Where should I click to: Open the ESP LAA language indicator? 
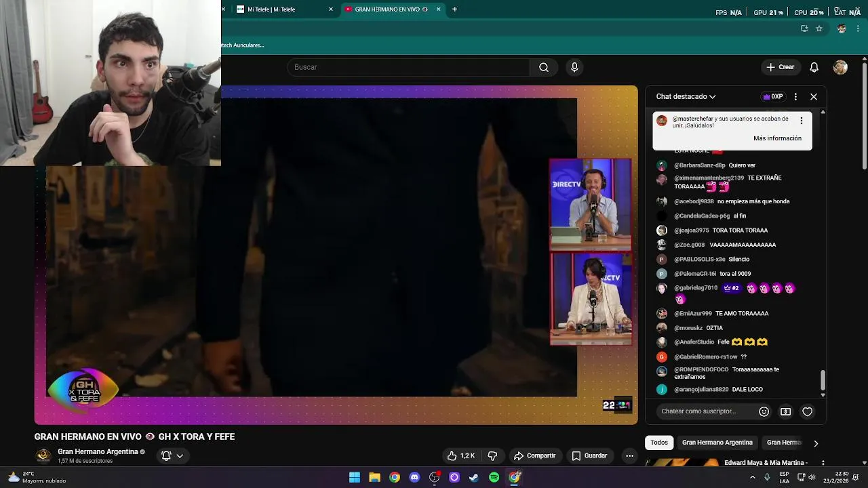pos(784,477)
